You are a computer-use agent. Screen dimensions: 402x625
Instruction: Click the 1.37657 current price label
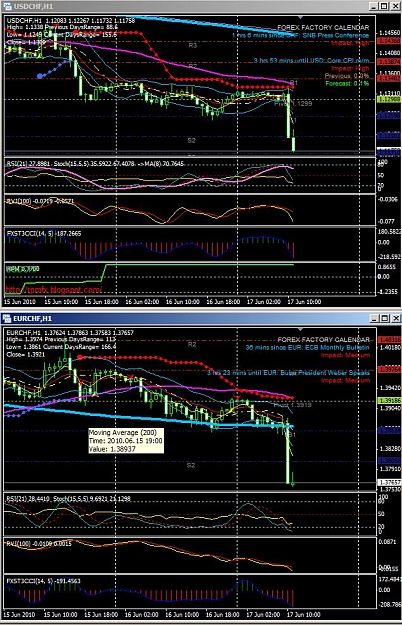(x=390, y=483)
